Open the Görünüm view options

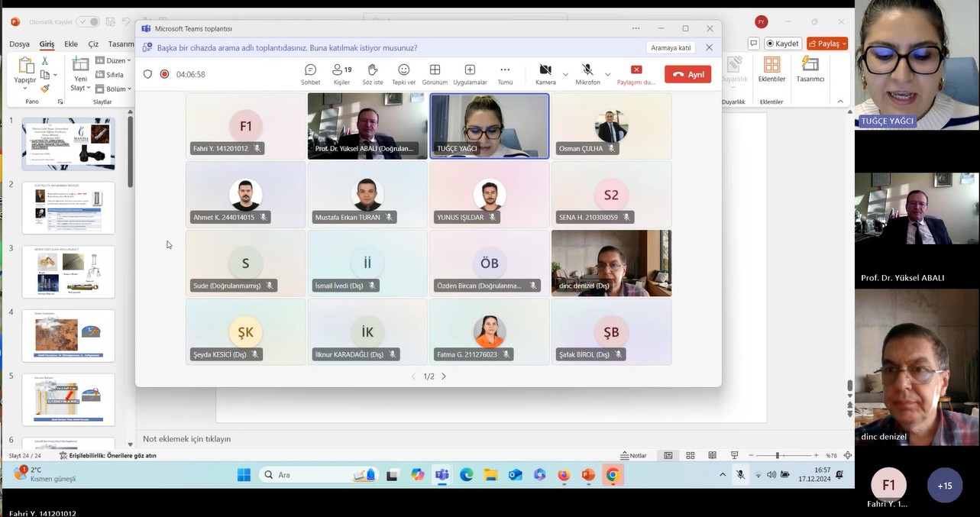(435, 74)
